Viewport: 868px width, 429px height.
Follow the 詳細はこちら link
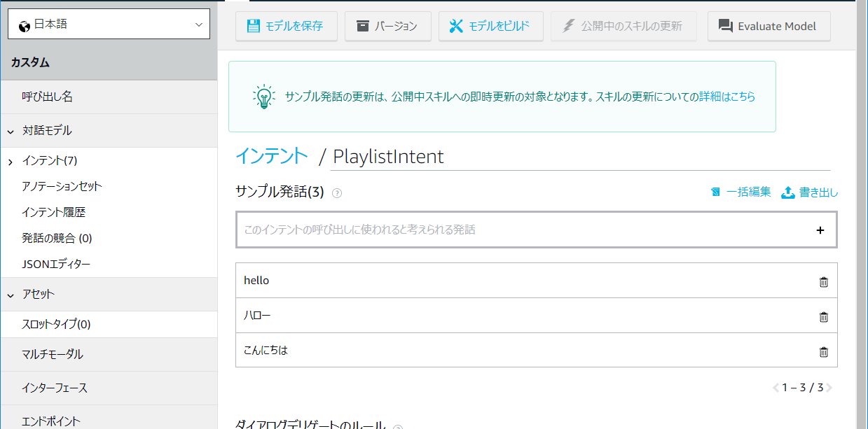tap(727, 97)
